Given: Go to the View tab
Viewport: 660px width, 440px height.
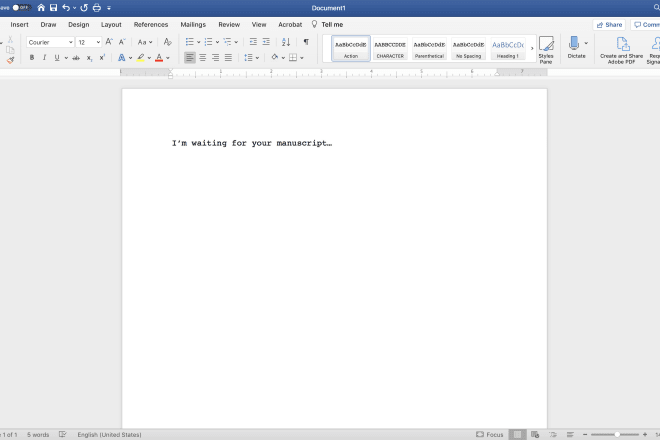Looking at the screenshot, I should (259, 24).
